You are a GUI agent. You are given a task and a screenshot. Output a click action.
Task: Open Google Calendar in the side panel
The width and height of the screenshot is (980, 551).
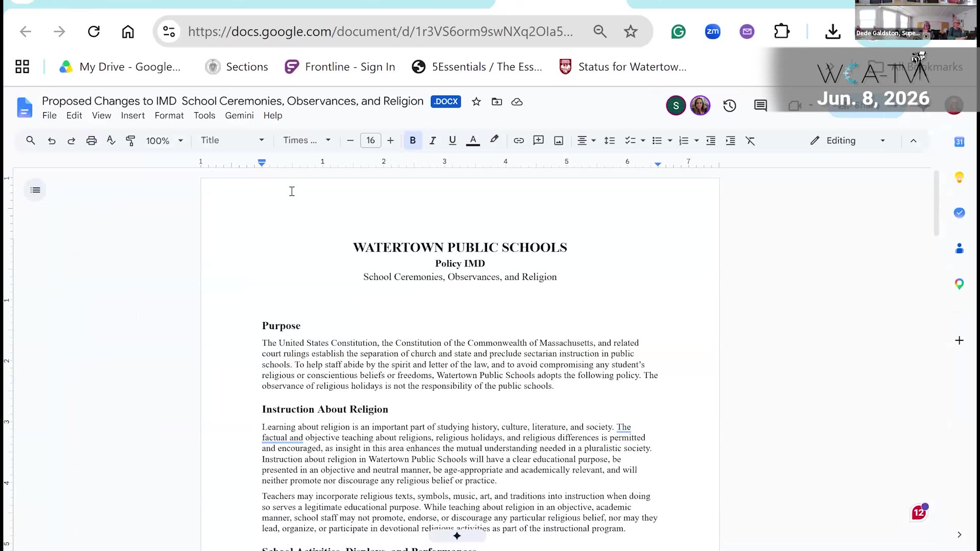coord(960,142)
